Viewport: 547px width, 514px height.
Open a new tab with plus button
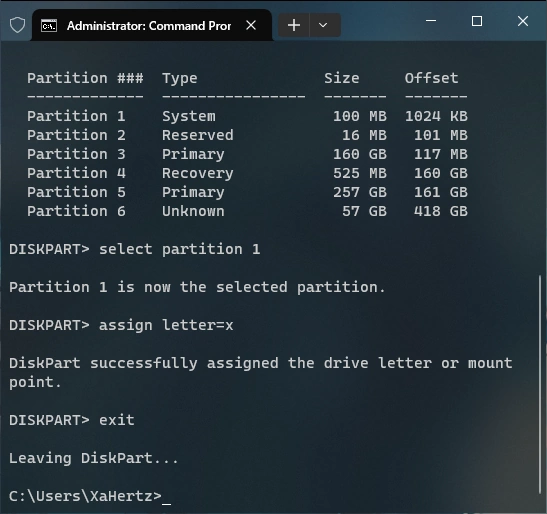click(294, 25)
